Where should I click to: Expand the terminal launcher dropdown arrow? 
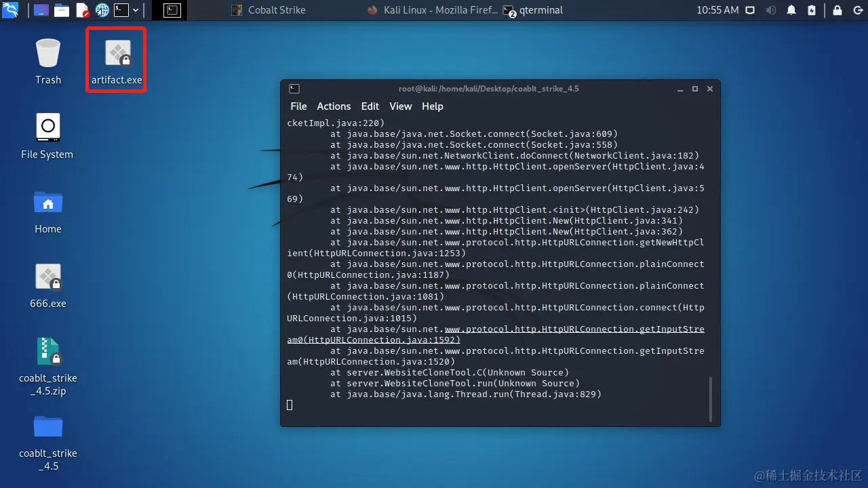136,10
